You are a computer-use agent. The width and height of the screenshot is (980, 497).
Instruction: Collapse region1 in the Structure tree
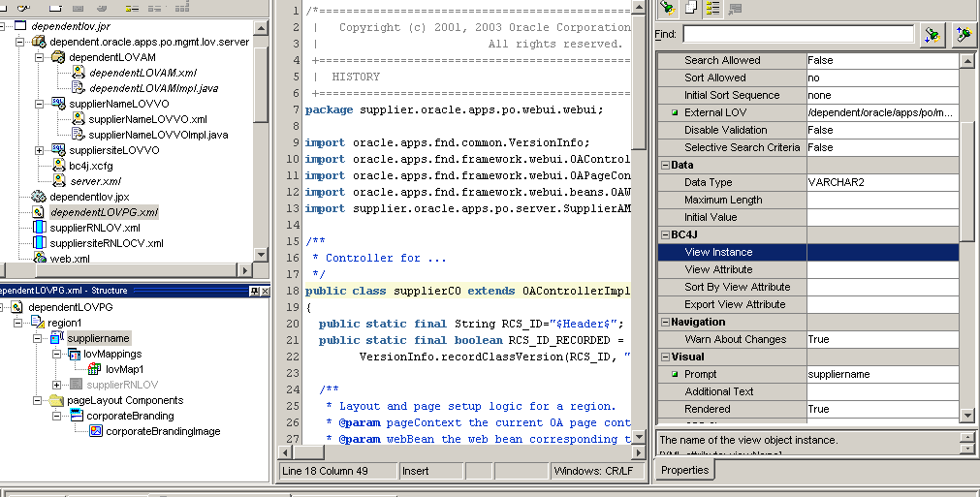17,323
